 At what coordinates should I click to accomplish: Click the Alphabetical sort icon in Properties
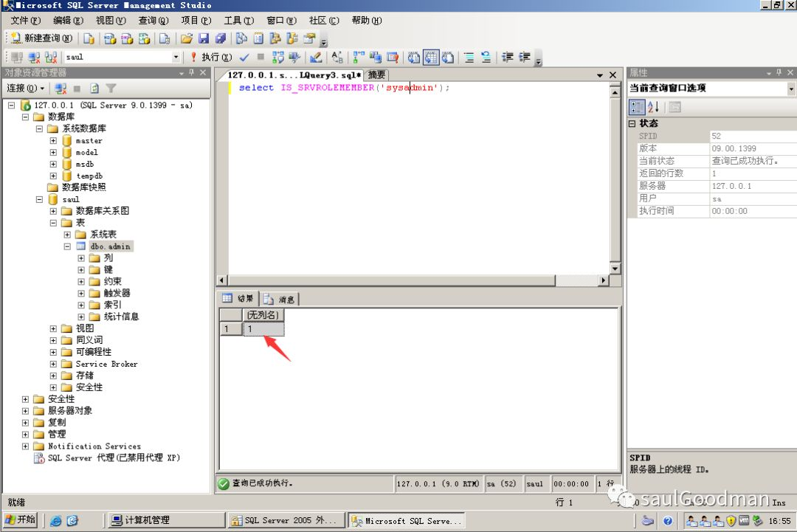654,107
